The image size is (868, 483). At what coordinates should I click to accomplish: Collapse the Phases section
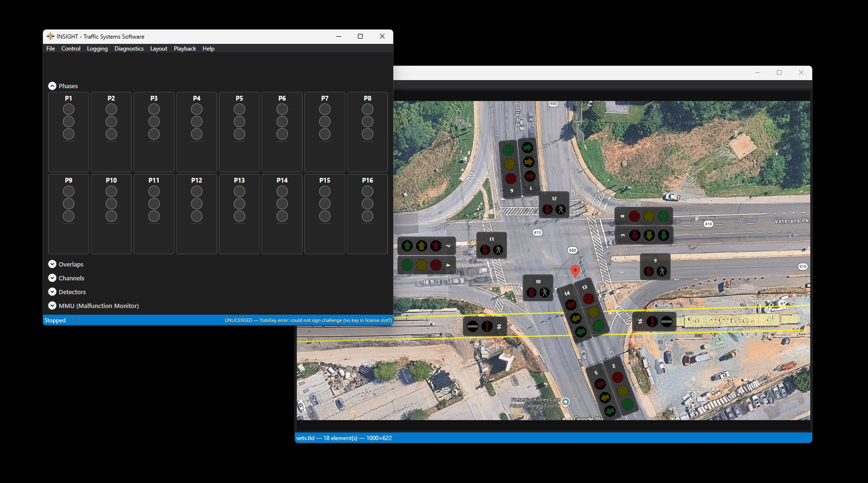[x=52, y=86]
